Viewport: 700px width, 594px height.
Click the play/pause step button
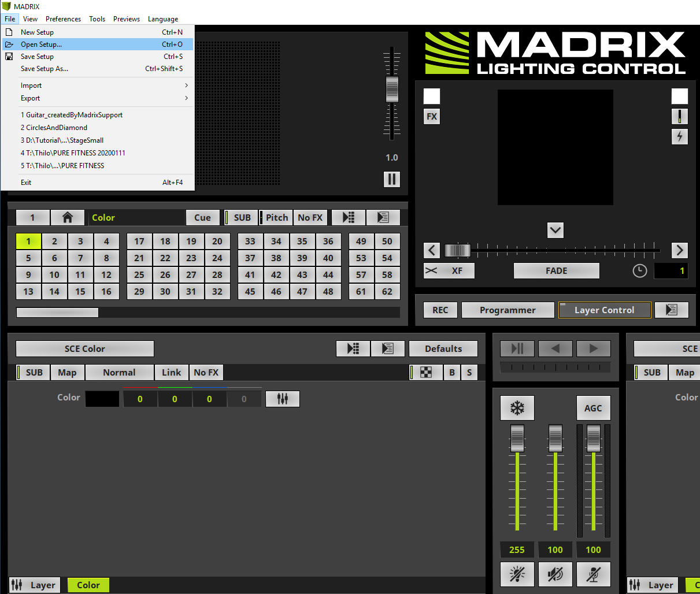[x=517, y=348]
